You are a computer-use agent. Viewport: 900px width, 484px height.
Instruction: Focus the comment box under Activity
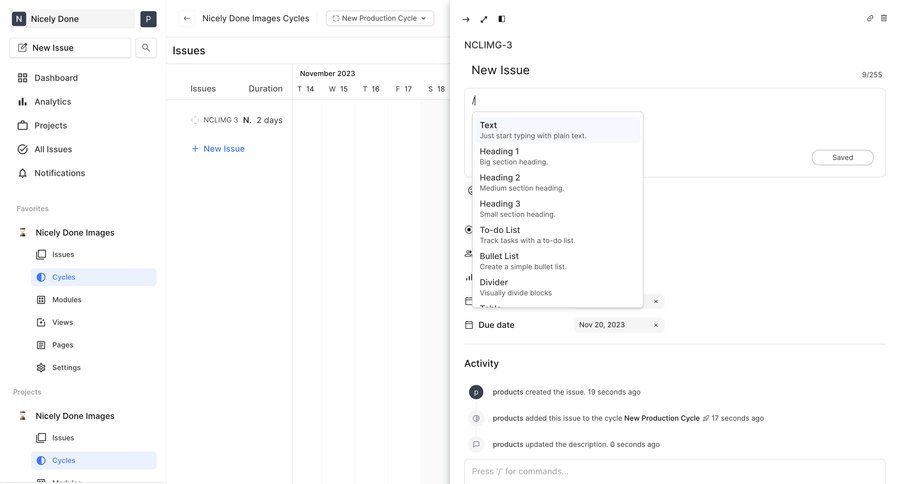tap(674, 471)
